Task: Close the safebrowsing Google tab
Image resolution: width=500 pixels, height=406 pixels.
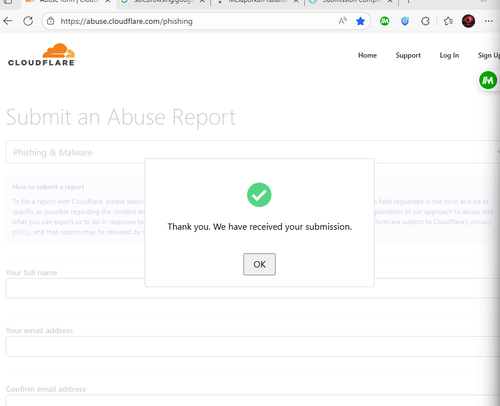Action: click(202, 2)
